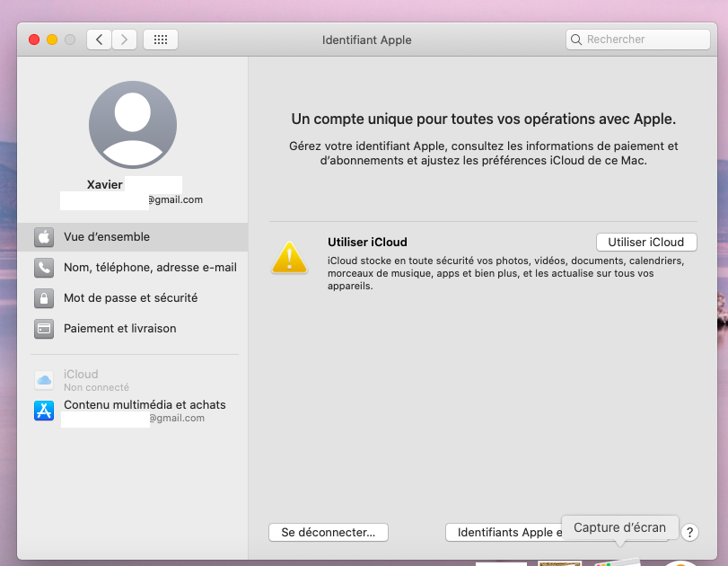This screenshot has width=728, height=566.
Task: Open Contenu multimédia et achats
Action: (132, 411)
